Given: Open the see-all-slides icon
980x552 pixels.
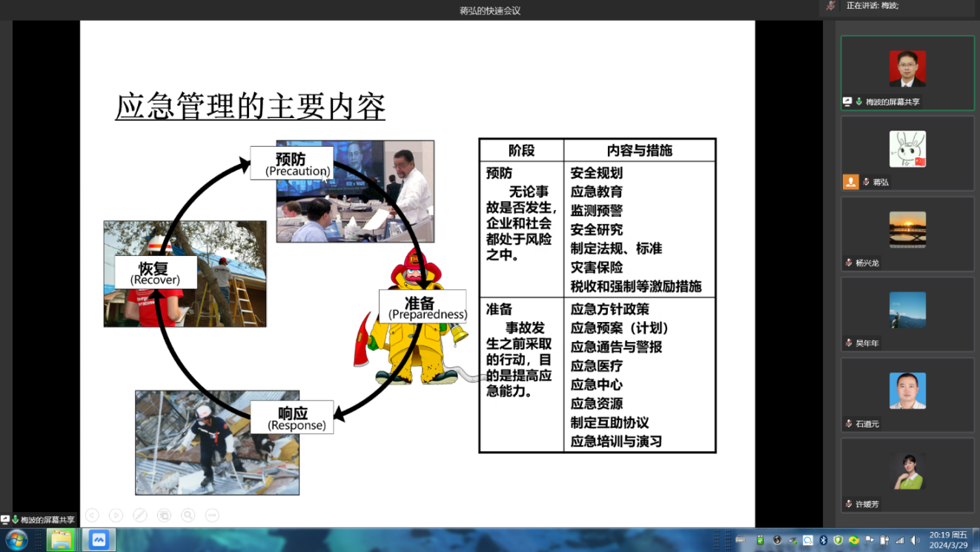Looking at the screenshot, I should [x=164, y=515].
